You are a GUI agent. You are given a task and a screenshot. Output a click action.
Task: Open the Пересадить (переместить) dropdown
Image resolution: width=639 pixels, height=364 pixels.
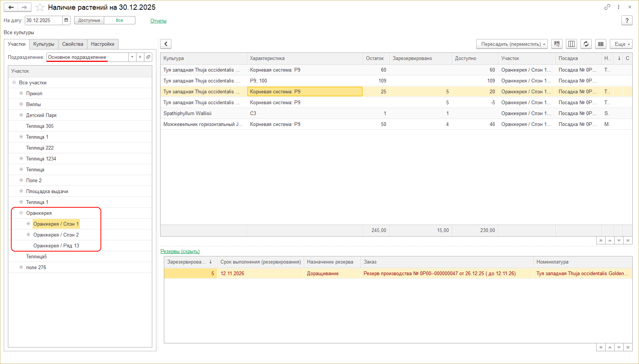click(512, 44)
